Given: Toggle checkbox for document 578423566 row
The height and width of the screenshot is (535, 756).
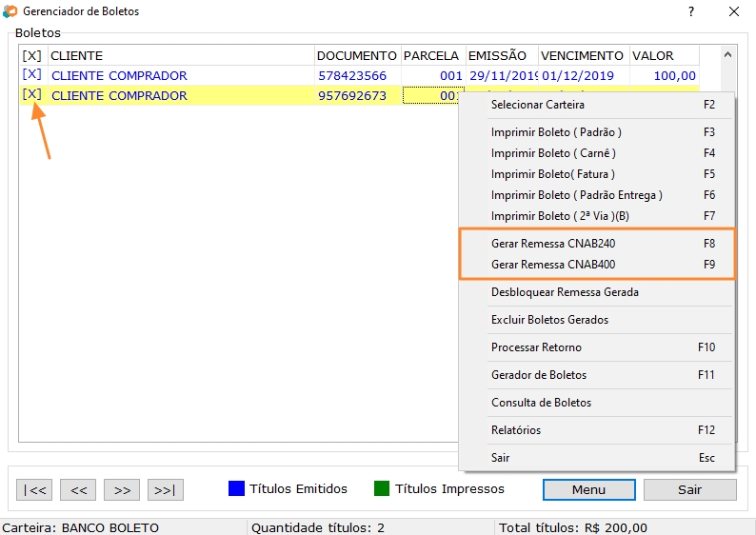Looking at the screenshot, I should tap(31, 75).
